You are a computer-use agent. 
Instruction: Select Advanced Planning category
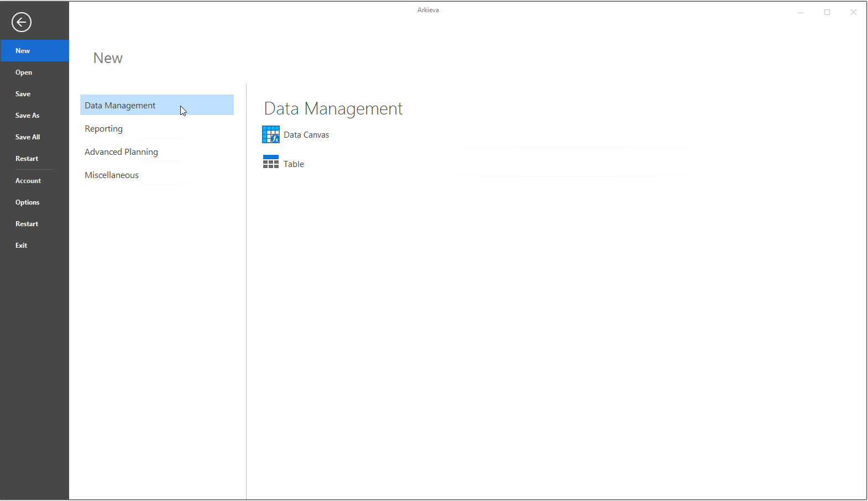[157, 152]
